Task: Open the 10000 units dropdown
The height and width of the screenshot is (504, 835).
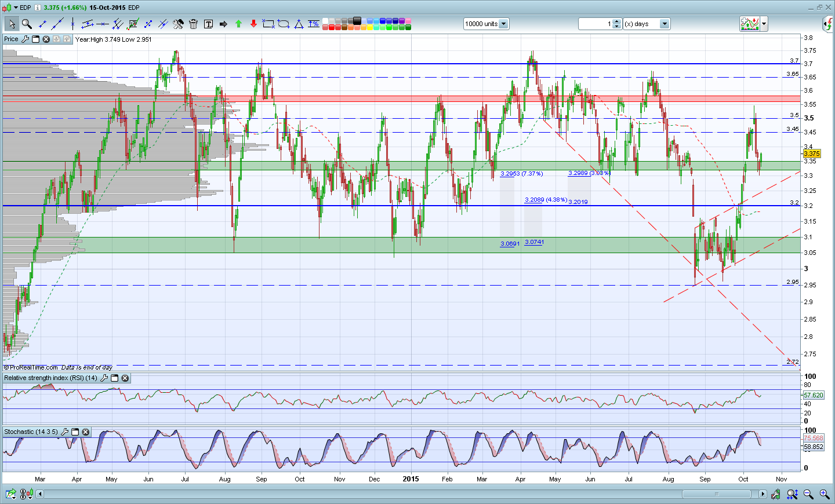Action: [x=503, y=24]
